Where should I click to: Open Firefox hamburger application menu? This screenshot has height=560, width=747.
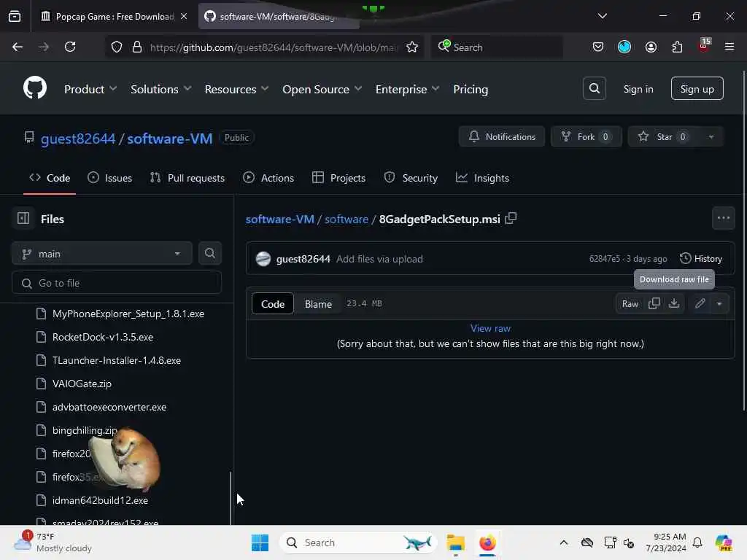point(729,47)
